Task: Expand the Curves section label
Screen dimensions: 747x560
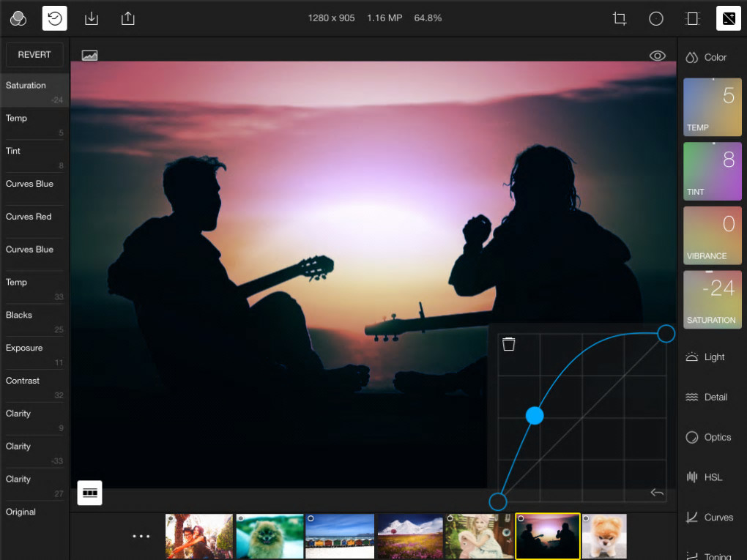Action: tap(718, 517)
